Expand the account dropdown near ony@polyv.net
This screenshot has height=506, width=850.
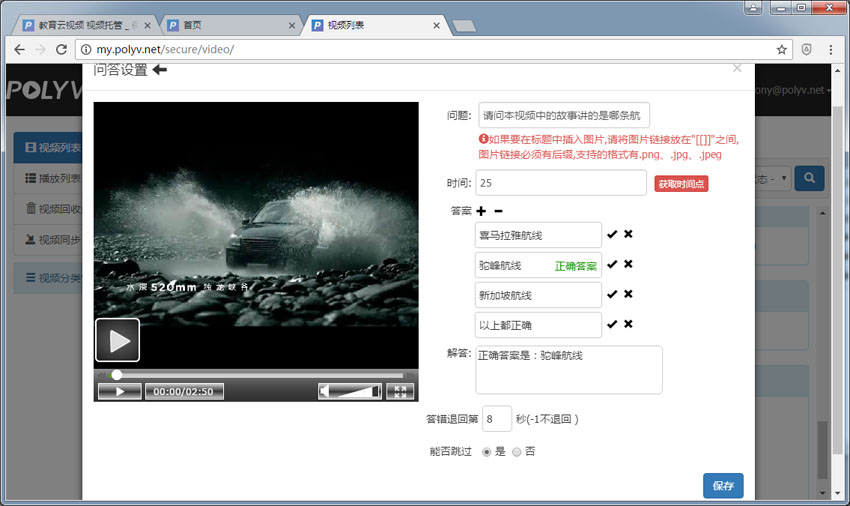pos(829,90)
